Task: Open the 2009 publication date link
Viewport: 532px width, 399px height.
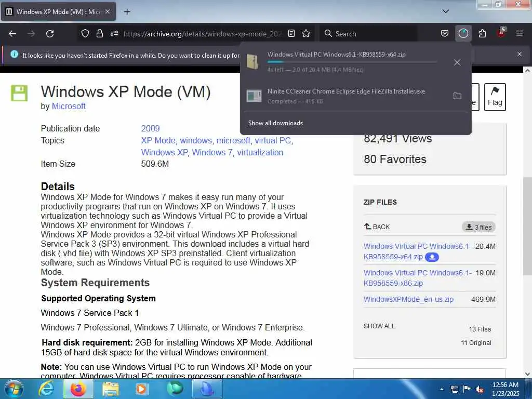Action: (150, 129)
